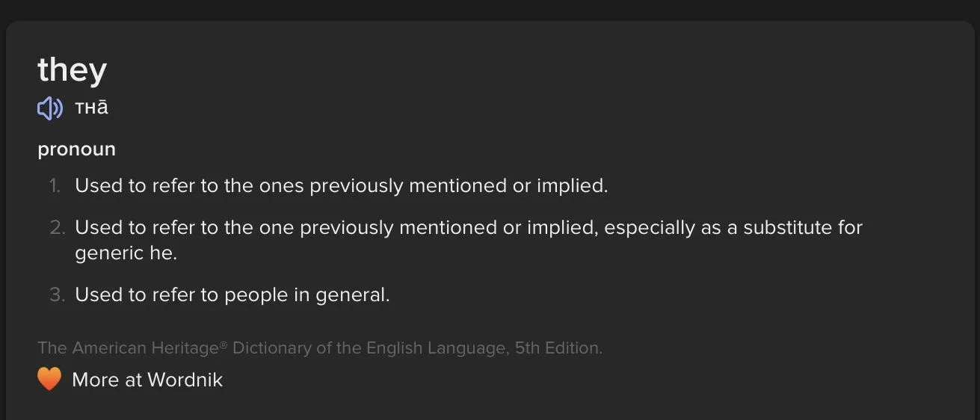980x420 pixels.
Task: Click the word "implied" in the first definition
Action: pos(571,185)
